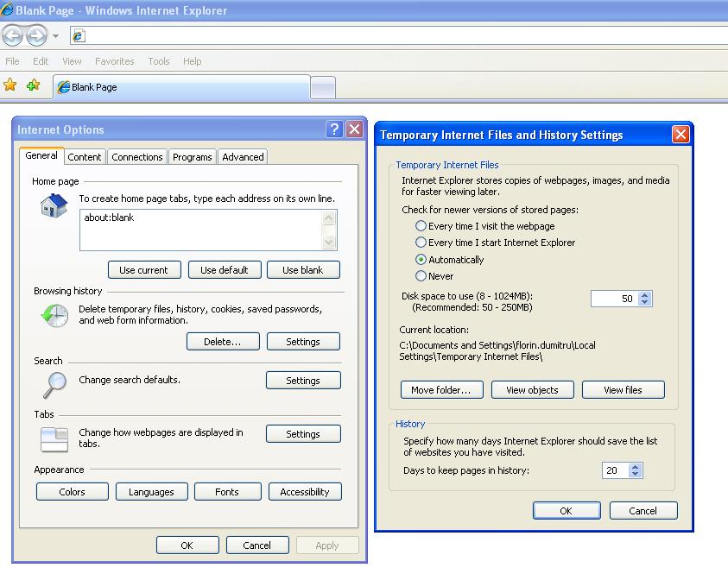Open the Favorites Center star icon

pos(10,85)
